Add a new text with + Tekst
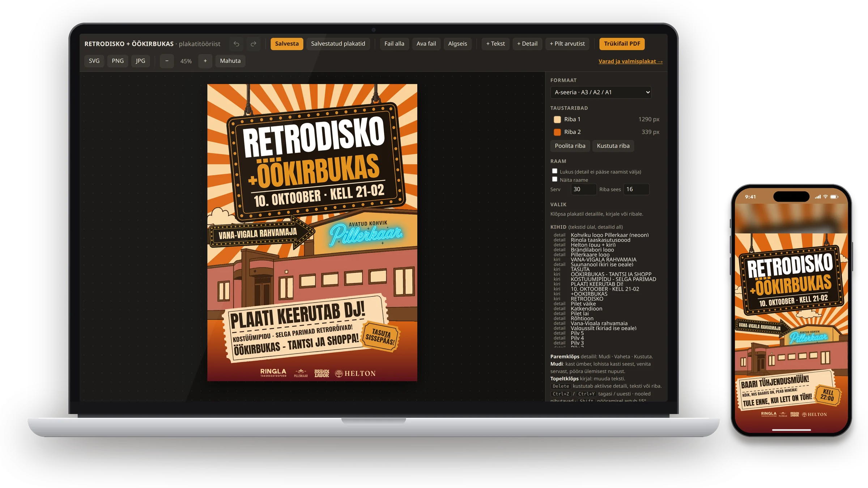The height and width of the screenshot is (488, 868). tap(495, 44)
